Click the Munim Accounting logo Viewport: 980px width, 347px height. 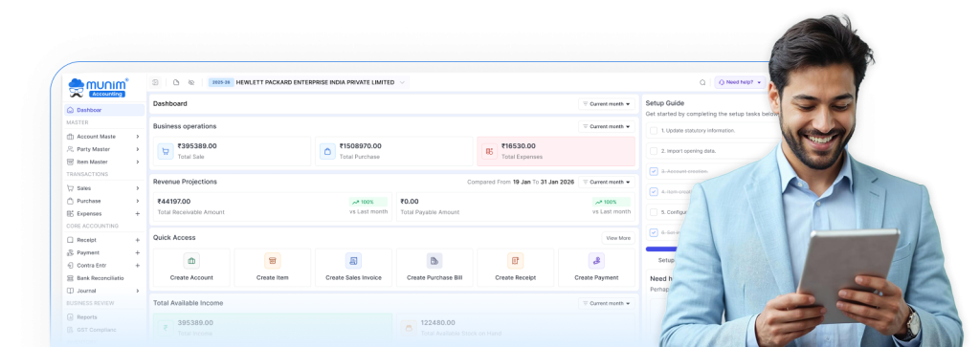(99, 87)
